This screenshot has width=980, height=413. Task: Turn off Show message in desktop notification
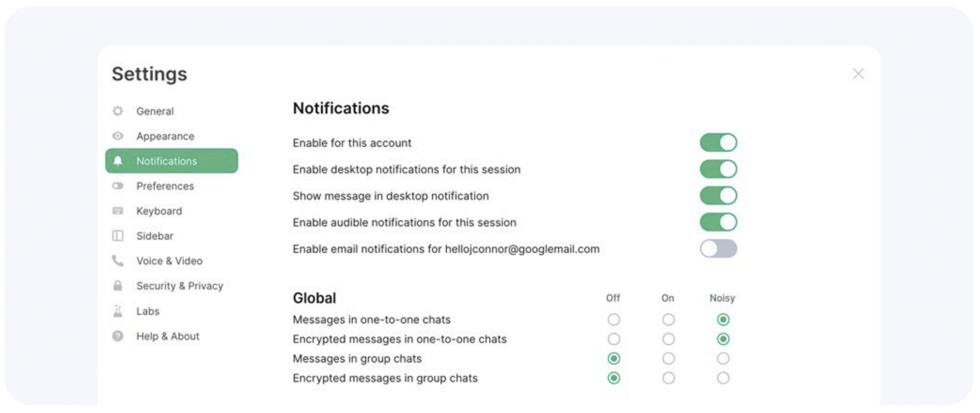[718, 195]
